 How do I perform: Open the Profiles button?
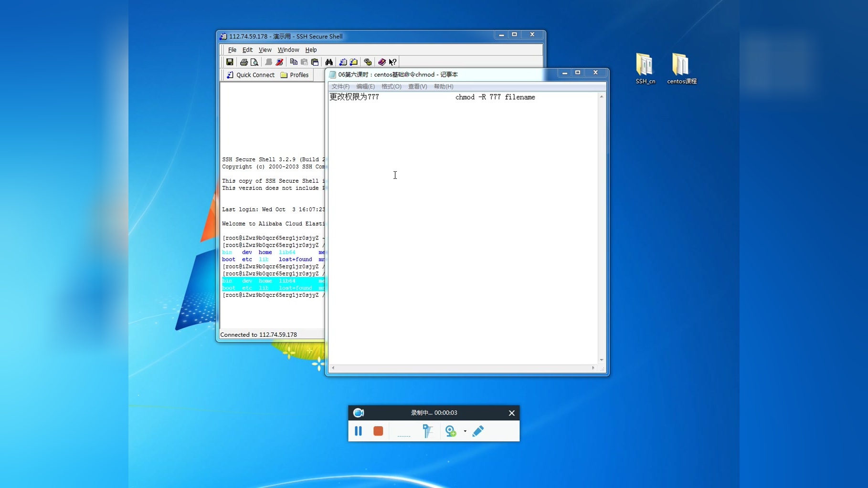point(295,75)
